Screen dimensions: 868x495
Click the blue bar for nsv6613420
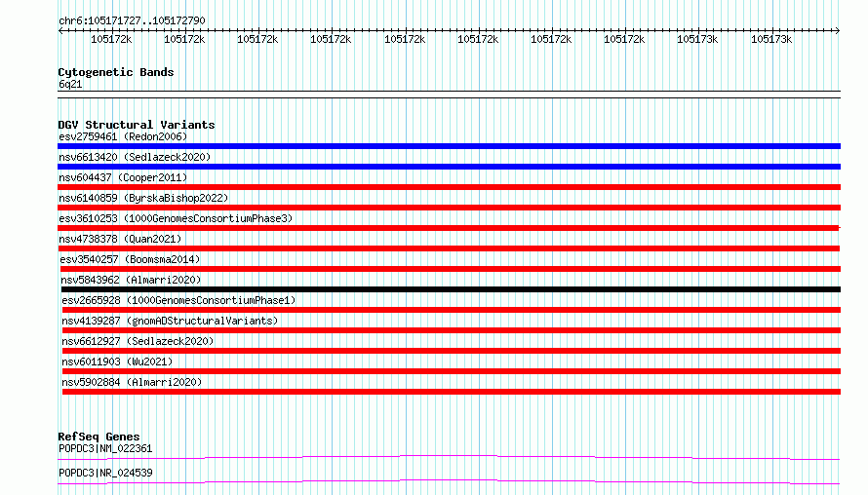tap(449, 167)
